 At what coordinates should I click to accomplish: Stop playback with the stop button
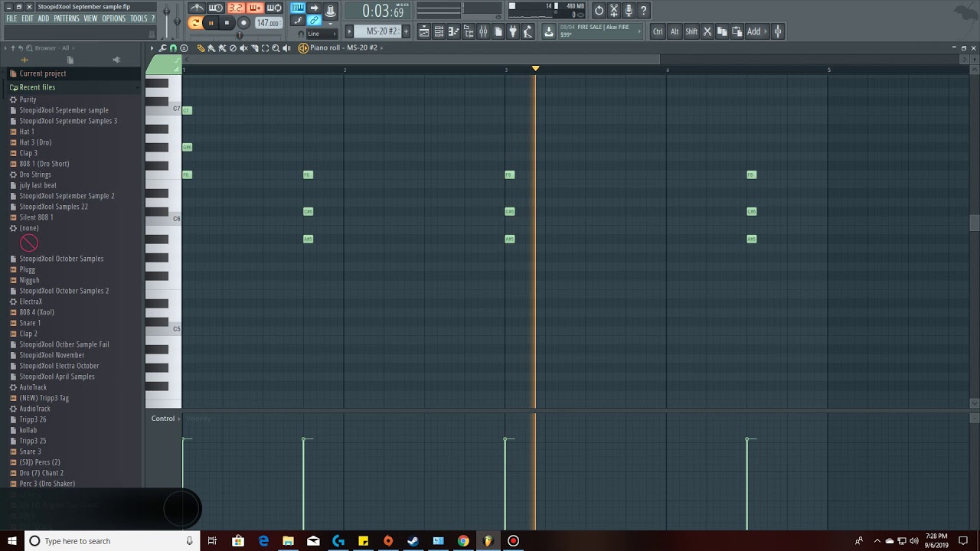[x=227, y=23]
